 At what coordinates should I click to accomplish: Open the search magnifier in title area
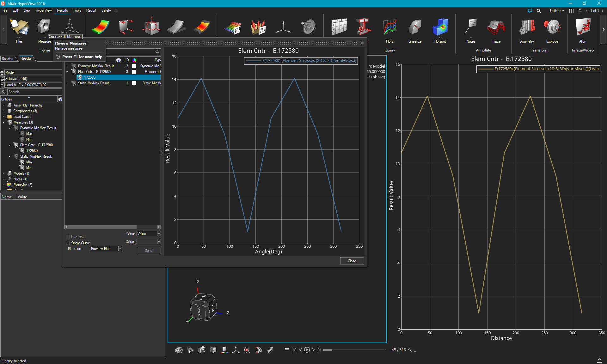(539, 11)
